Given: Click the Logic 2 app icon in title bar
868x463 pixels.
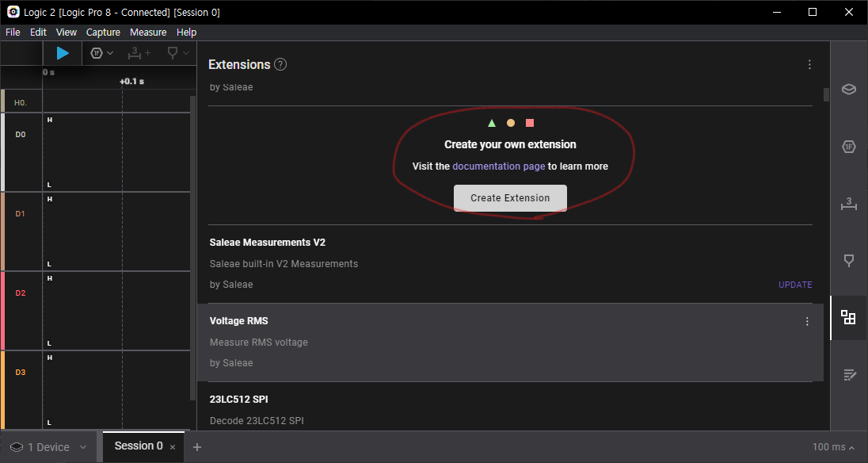Looking at the screenshot, I should coord(13,12).
